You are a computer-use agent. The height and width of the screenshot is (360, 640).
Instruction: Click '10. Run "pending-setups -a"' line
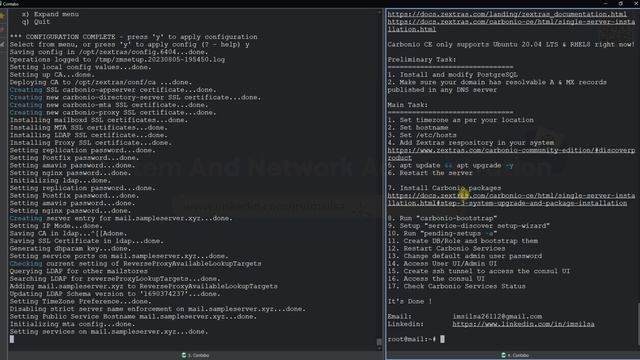tap(442, 233)
